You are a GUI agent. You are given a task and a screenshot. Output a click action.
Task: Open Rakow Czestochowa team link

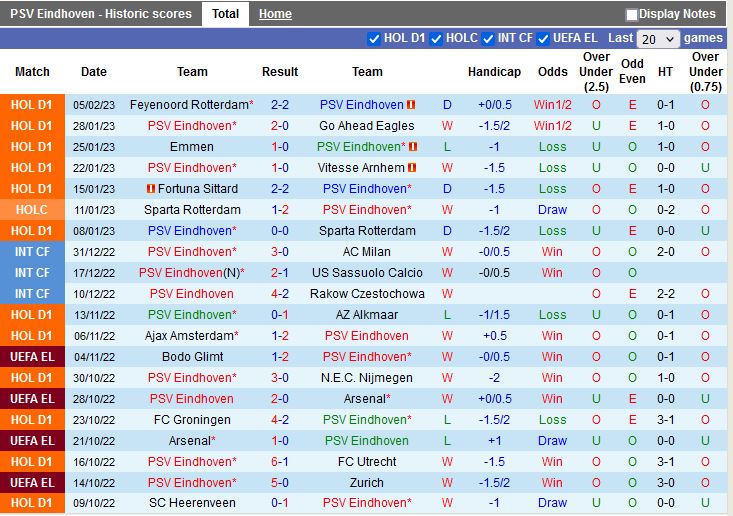pyautogui.click(x=367, y=294)
